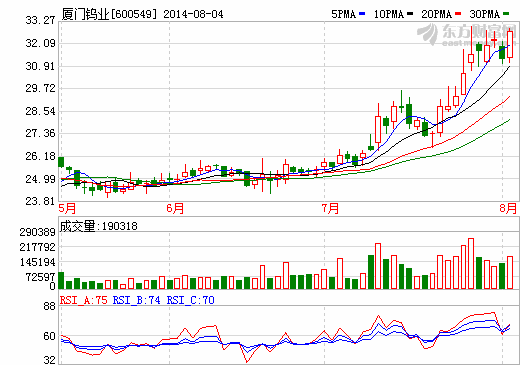The width and height of the screenshot is (520, 365).
Task: Click the last red candlestick in August
Action: click(x=510, y=45)
